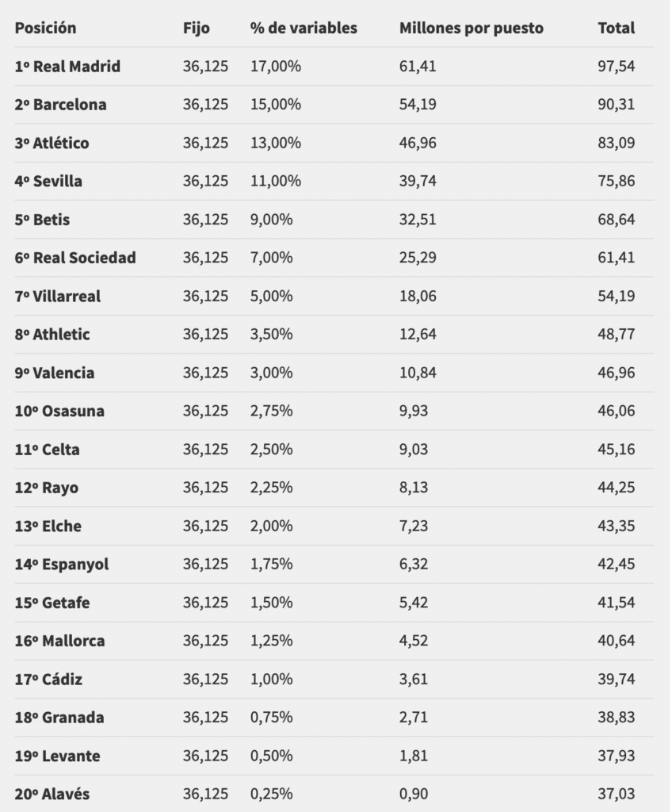Select the 3º Atlético row label
The width and height of the screenshot is (672, 812).
(52, 143)
